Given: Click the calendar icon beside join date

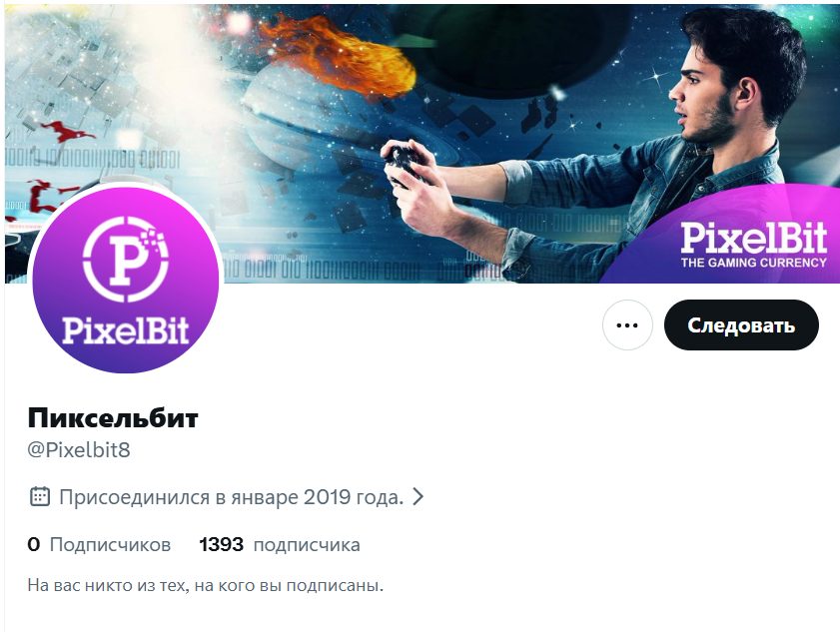Looking at the screenshot, I should pyautogui.click(x=40, y=497).
